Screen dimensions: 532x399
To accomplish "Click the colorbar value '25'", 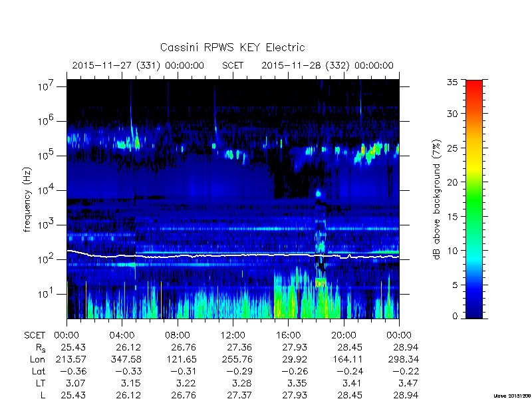I will click(x=452, y=148).
